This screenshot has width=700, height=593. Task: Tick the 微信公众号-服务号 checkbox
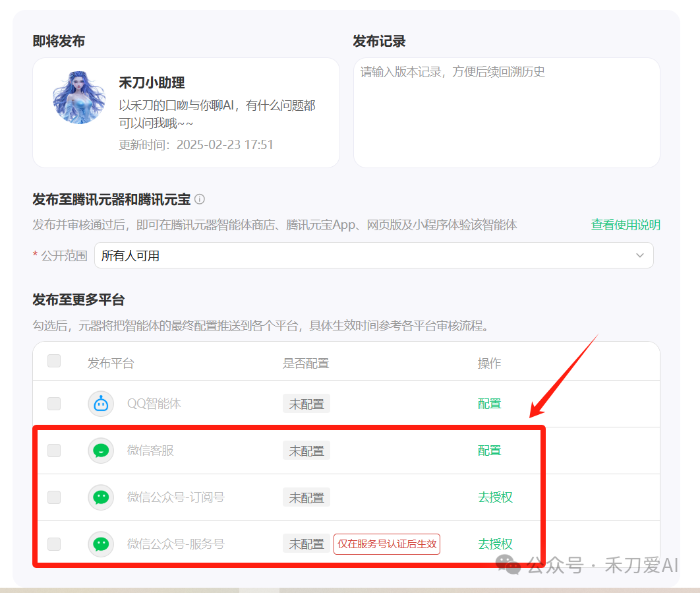tap(54, 544)
